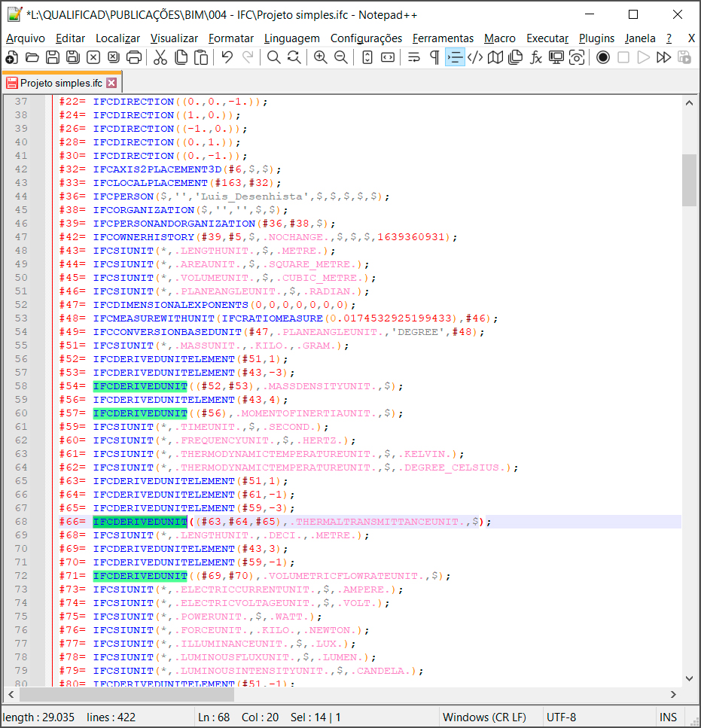
Task: Start recording a macro
Action: (x=603, y=57)
